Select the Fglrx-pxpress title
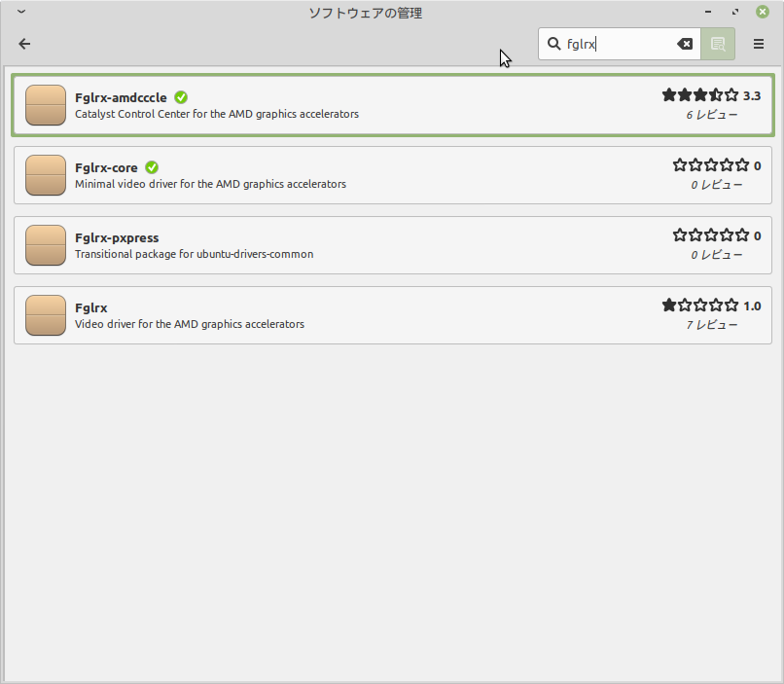The height and width of the screenshot is (684, 784). coord(117,237)
